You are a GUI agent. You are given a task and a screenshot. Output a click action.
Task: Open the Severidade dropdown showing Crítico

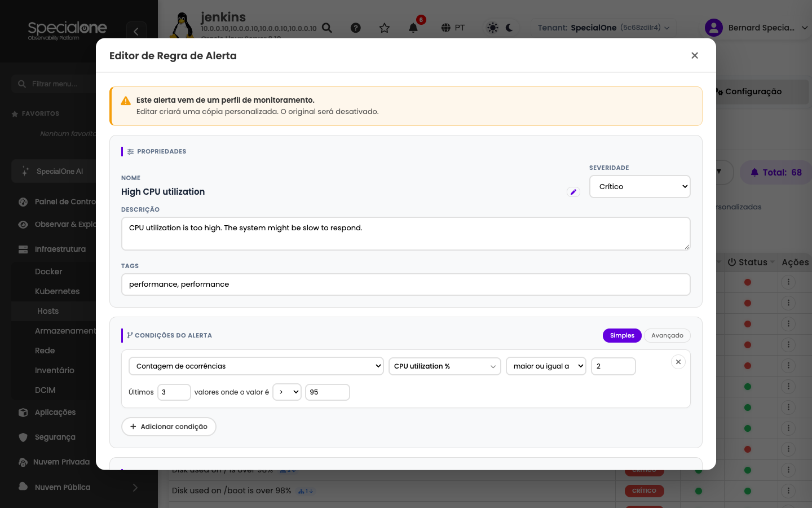640,187
